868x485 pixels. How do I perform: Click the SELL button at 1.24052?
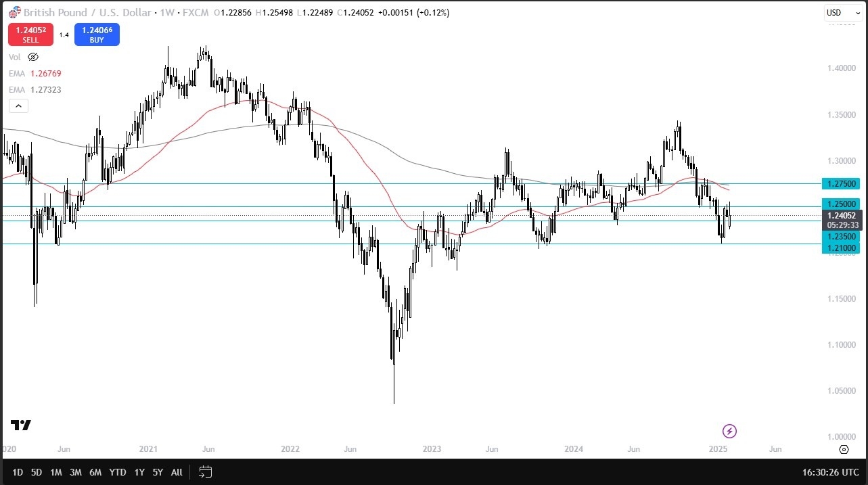30,34
